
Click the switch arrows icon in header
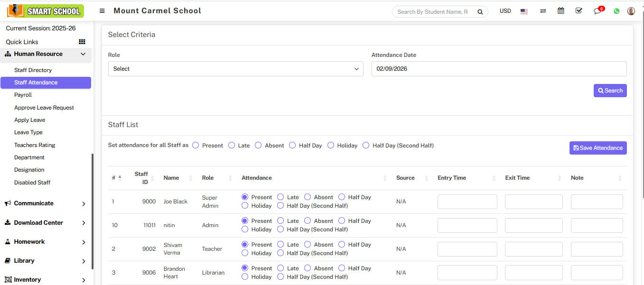[543, 11]
